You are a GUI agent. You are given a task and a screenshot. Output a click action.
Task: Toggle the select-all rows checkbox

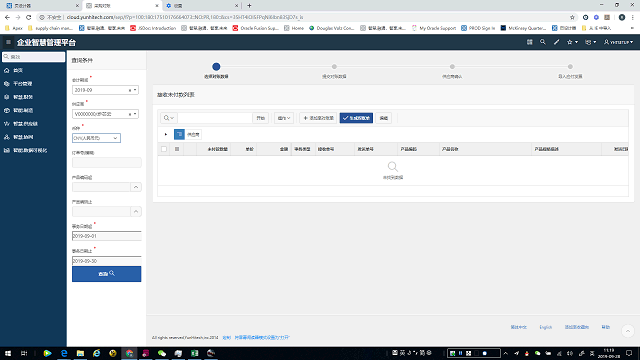click(x=164, y=149)
